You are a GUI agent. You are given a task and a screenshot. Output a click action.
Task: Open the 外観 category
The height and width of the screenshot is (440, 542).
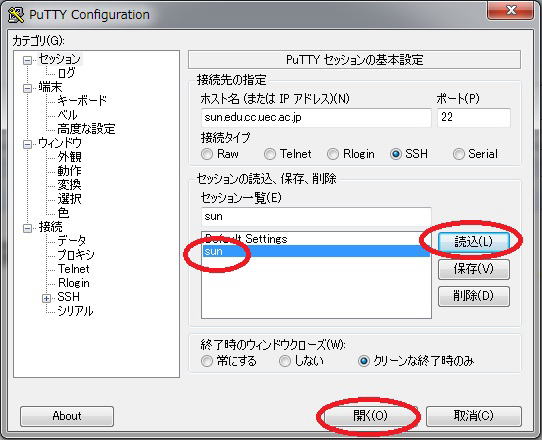pos(69,157)
